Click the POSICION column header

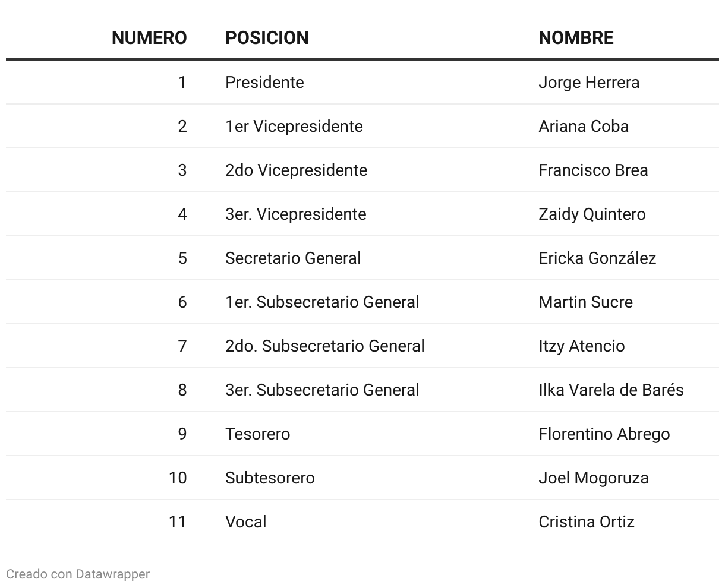267,37
